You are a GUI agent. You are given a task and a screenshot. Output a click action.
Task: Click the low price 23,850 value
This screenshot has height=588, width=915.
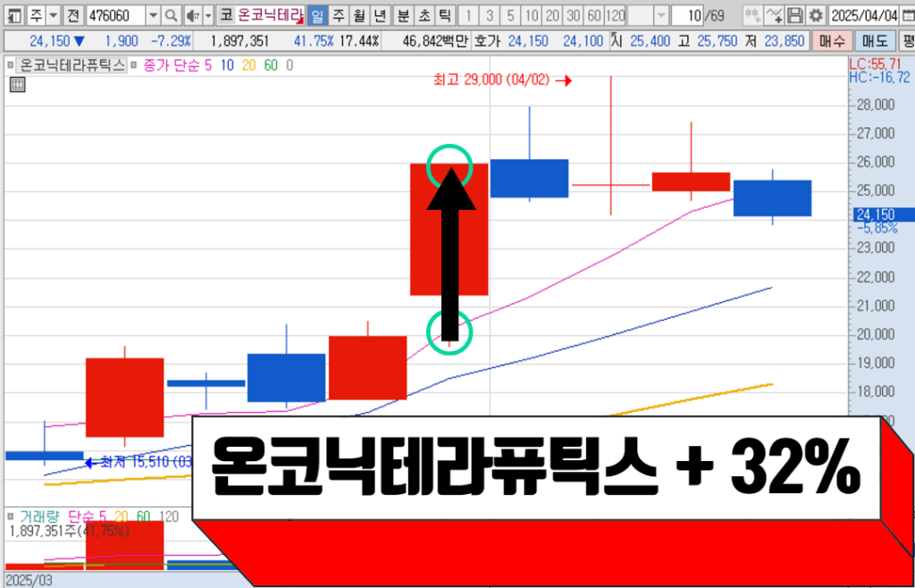(785, 41)
